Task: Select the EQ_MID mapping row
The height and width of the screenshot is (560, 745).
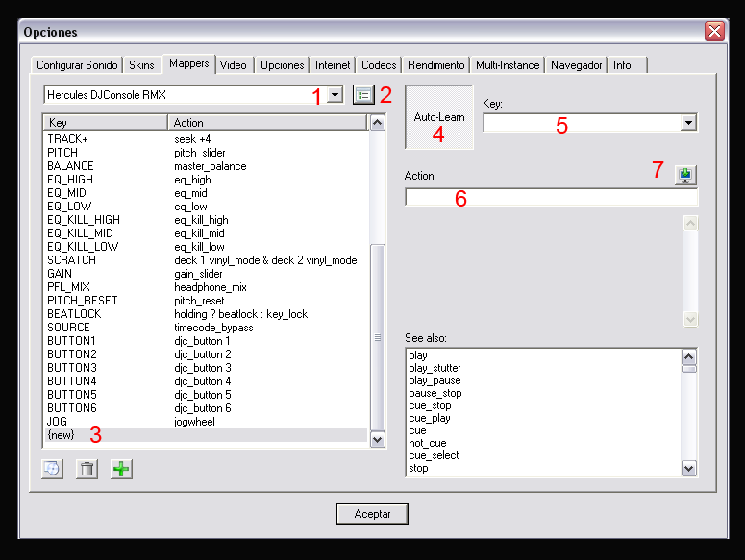Action: [x=206, y=193]
